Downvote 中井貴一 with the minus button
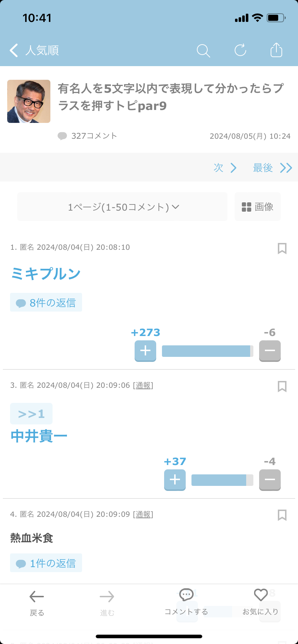Image resolution: width=298 pixels, height=644 pixels. tap(270, 480)
